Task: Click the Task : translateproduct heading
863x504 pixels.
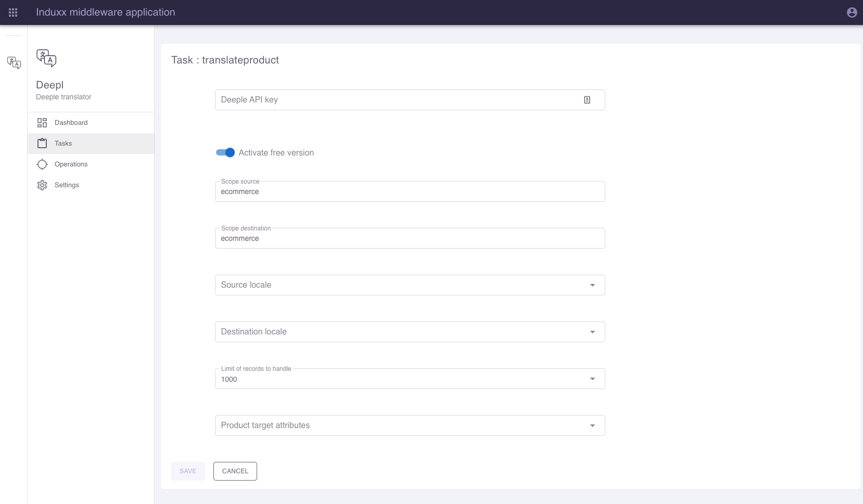Action: click(x=225, y=60)
